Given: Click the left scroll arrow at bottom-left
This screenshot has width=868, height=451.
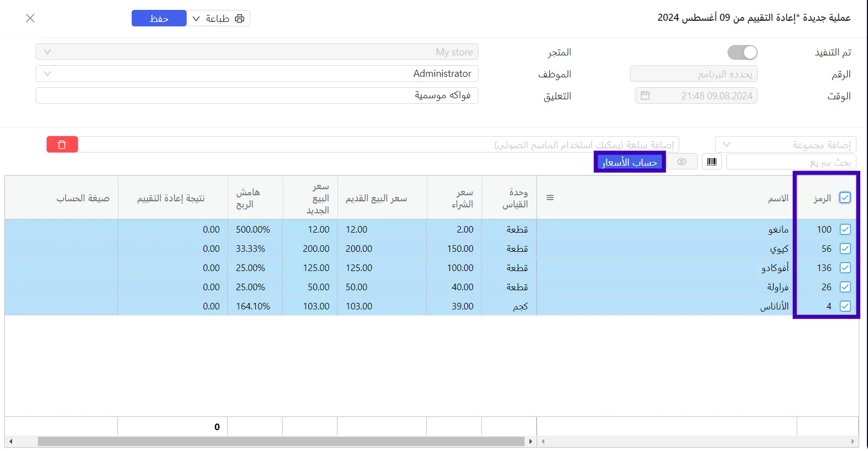Looking at the screenshot, I should click(10, 441).
